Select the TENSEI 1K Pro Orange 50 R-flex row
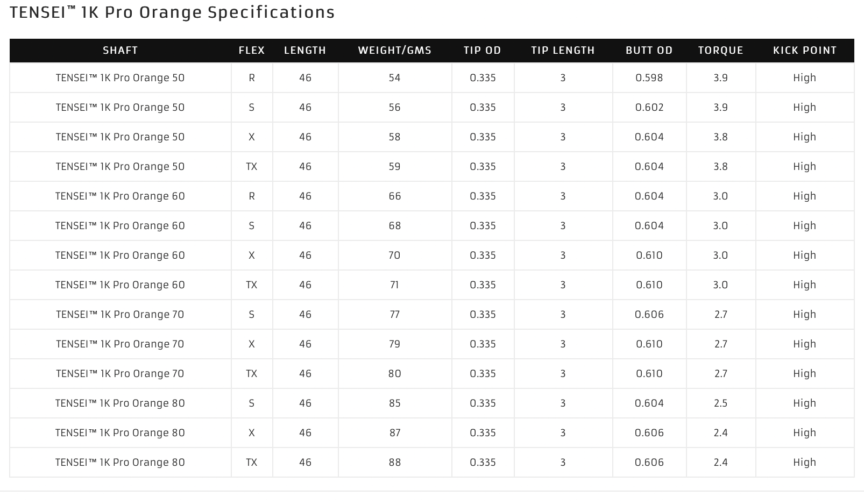Screen dimensions: 864x504 tap(431, 78)
